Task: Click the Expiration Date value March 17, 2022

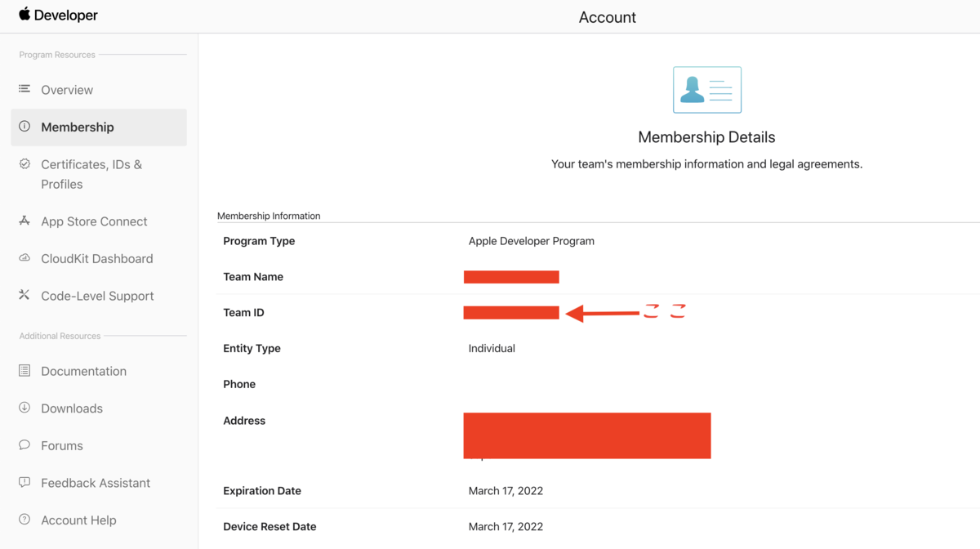Action: 506,491
